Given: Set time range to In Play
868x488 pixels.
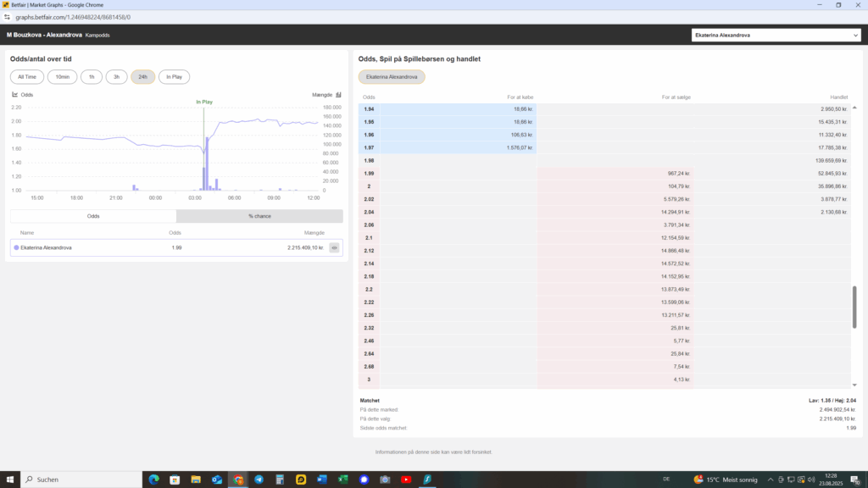Looking at the screenshot, I should point(174,77).
